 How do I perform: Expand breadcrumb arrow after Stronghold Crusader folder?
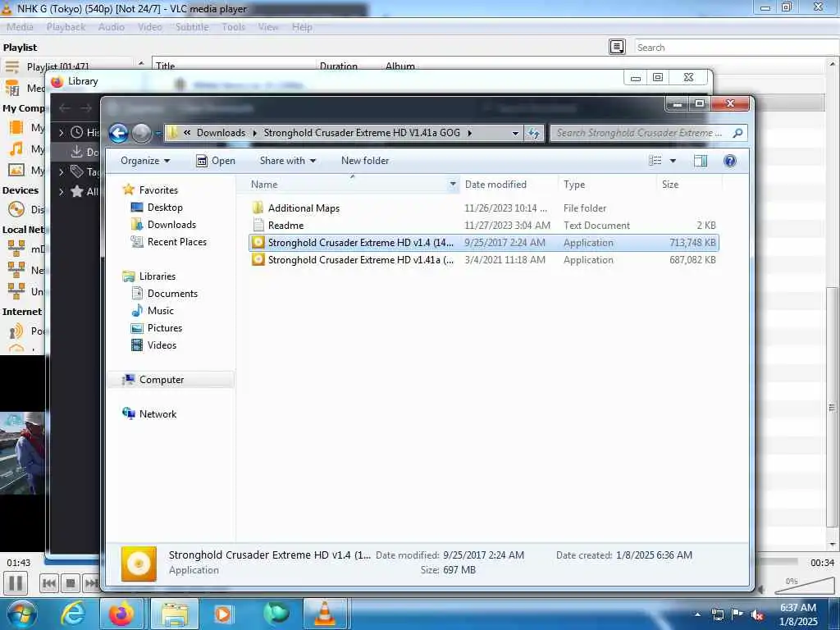point(470,133)
